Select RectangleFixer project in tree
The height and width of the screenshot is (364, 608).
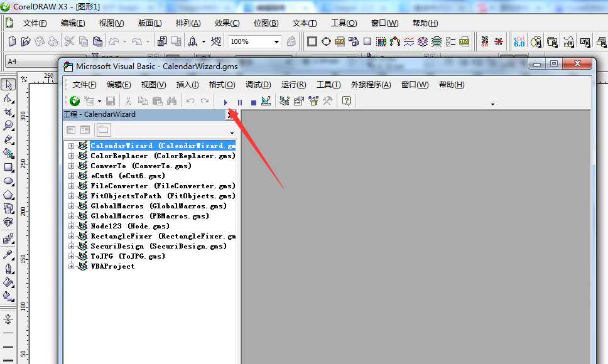(163, 236)
